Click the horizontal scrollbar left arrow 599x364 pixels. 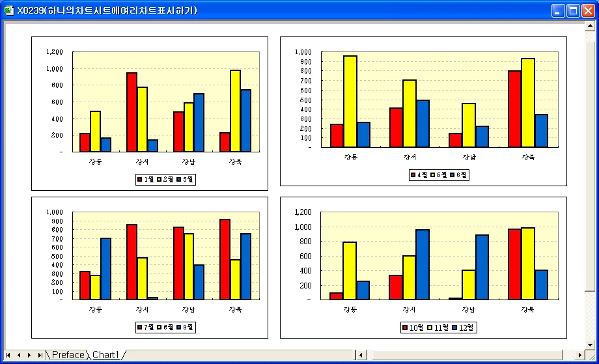tap(361, 356)
